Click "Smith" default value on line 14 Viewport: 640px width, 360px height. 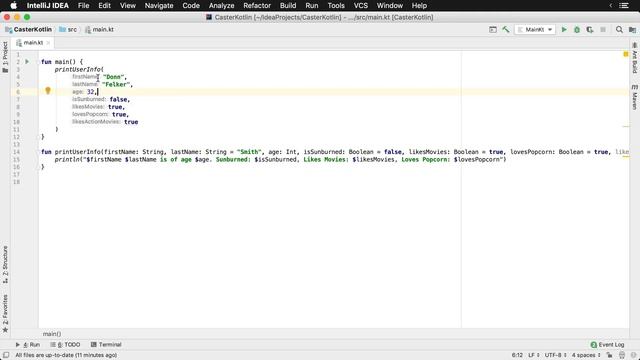click(x=249, y=152)
